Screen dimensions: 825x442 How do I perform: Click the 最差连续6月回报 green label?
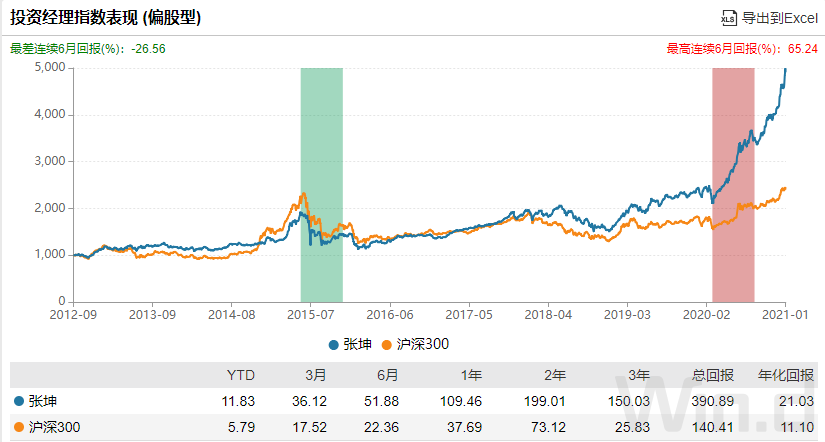(x=65, y=47)
